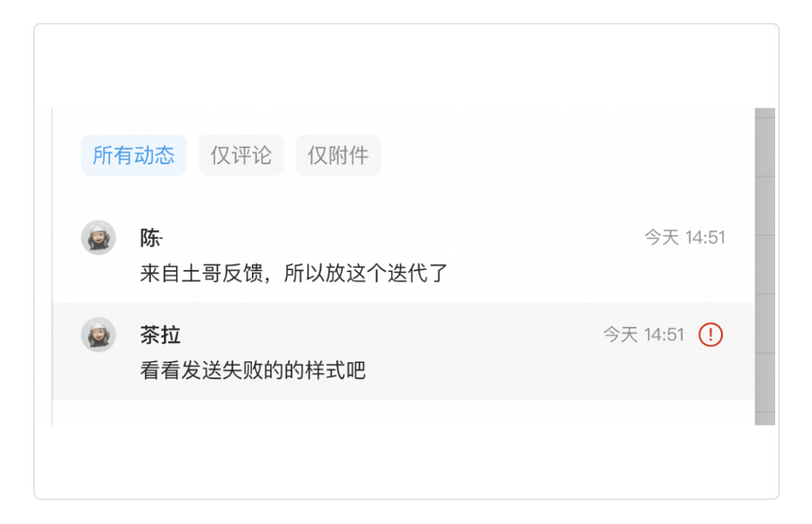
Task: Click 陈's profile avatar
Action: pyautogui.click(x=98, y=238)
